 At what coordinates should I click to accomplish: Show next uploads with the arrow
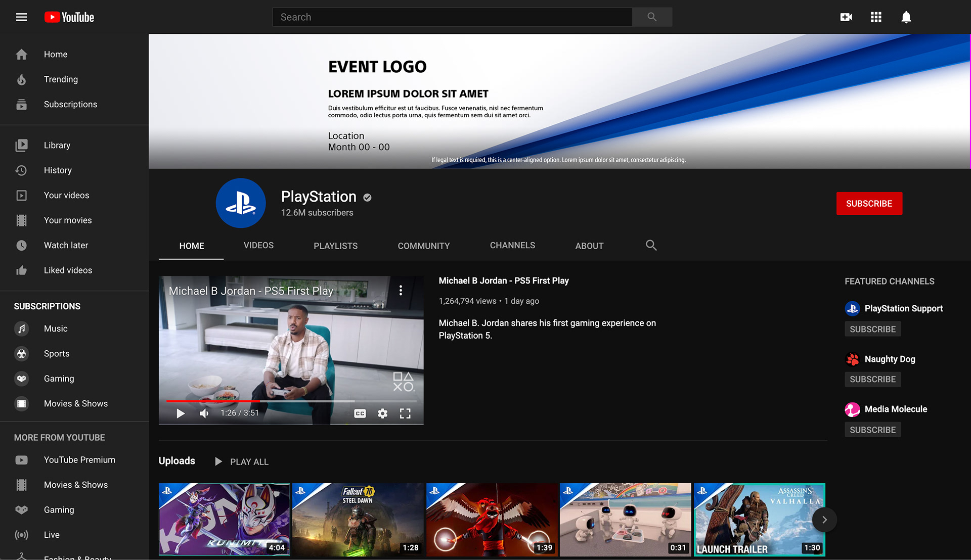pyautogui.click(x=824, y=520)
